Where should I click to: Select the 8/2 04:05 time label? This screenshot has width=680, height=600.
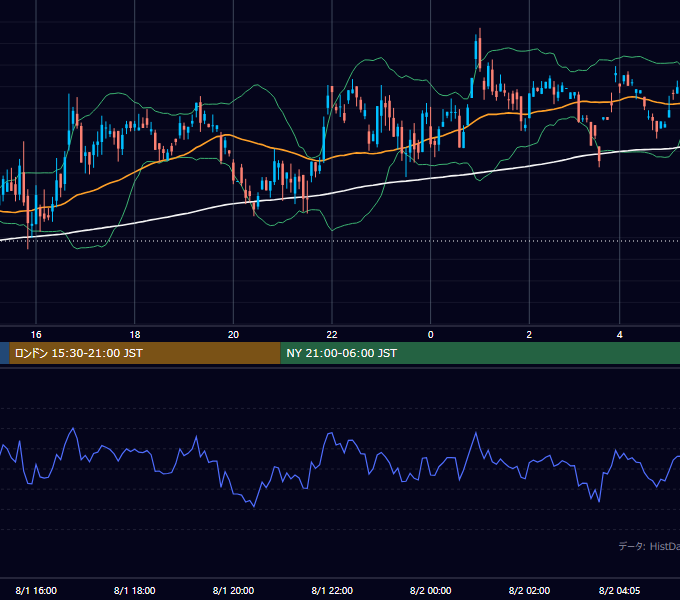(x=619, y=590)
